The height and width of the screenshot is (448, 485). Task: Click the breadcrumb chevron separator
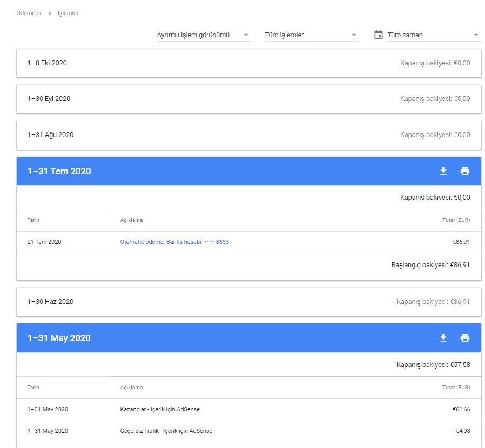50,13
